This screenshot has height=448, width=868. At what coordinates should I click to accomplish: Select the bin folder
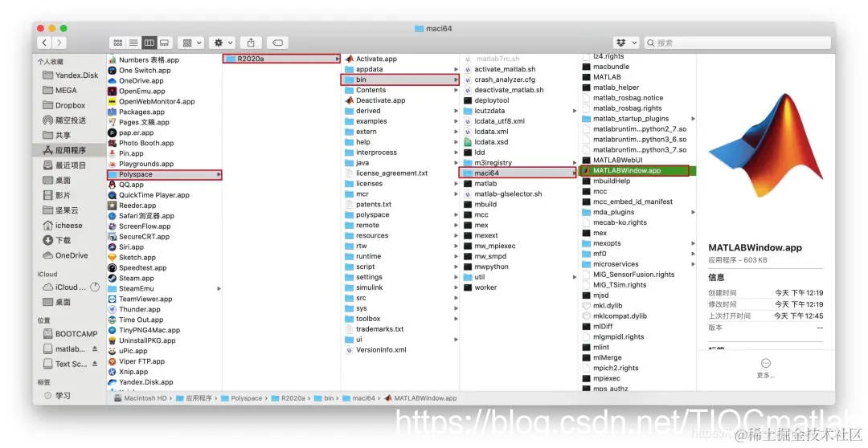400,79
